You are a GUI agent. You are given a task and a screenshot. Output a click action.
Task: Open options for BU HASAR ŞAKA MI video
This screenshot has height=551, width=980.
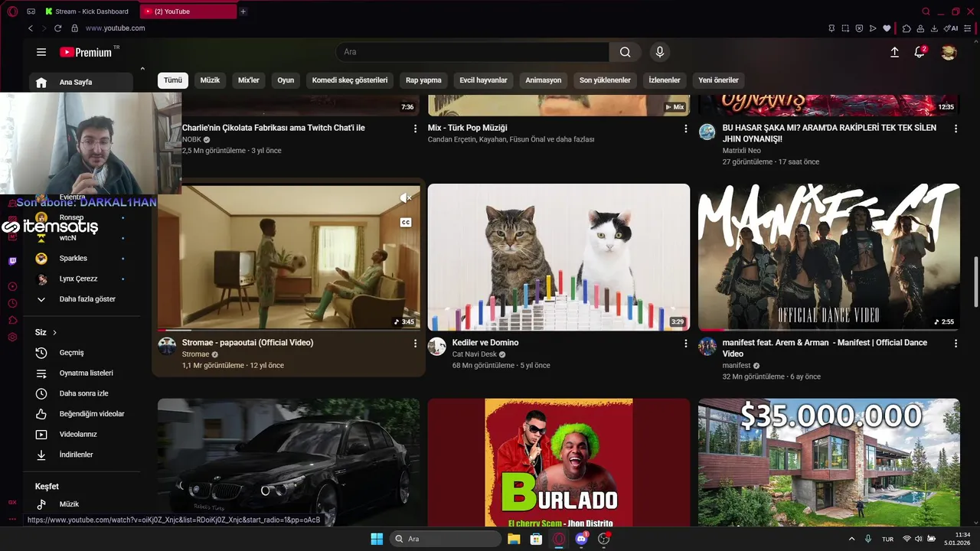(955, 129)
